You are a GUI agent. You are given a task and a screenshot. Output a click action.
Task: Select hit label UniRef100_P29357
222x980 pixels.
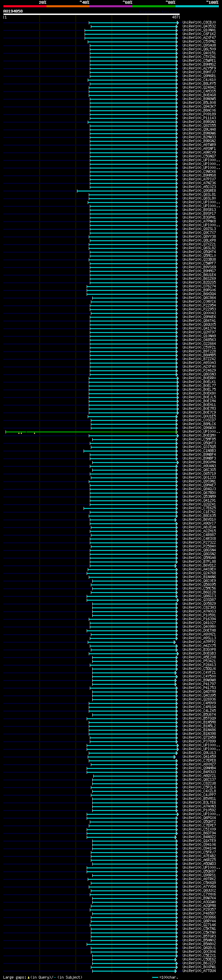point(199,910)
